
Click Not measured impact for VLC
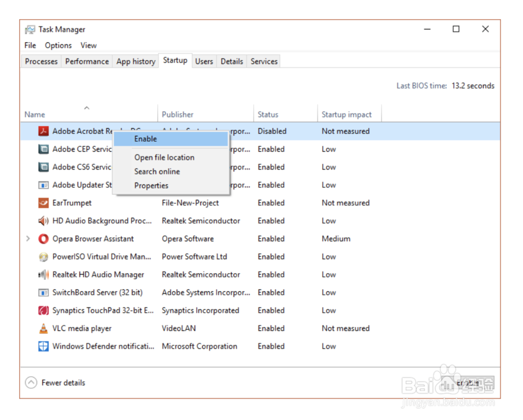coord(346,328)
